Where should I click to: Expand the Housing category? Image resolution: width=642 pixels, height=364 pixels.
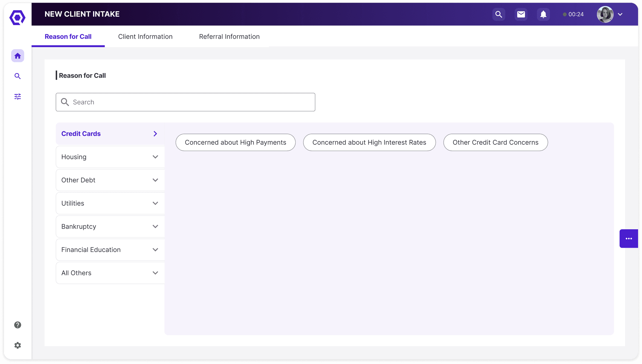(110, 157)
